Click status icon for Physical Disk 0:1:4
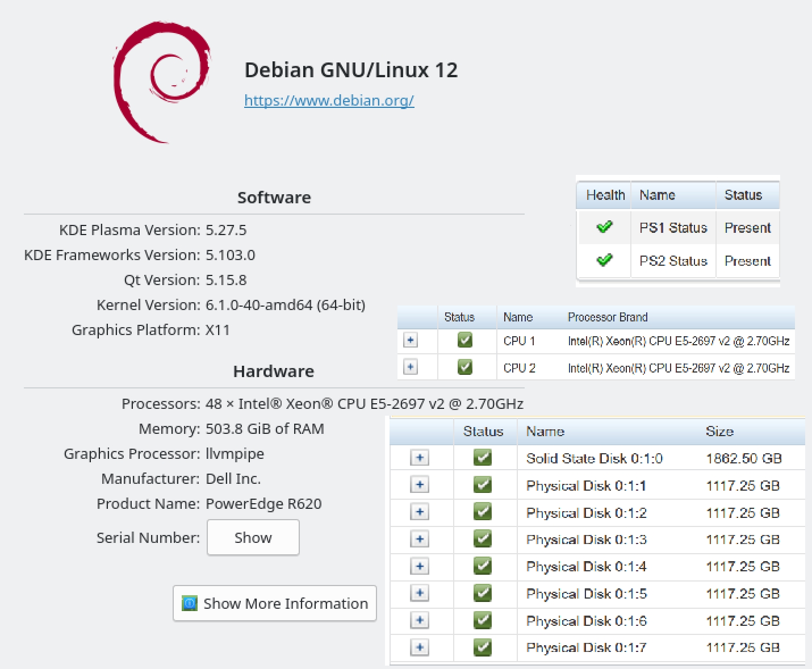 coord(483,566)
